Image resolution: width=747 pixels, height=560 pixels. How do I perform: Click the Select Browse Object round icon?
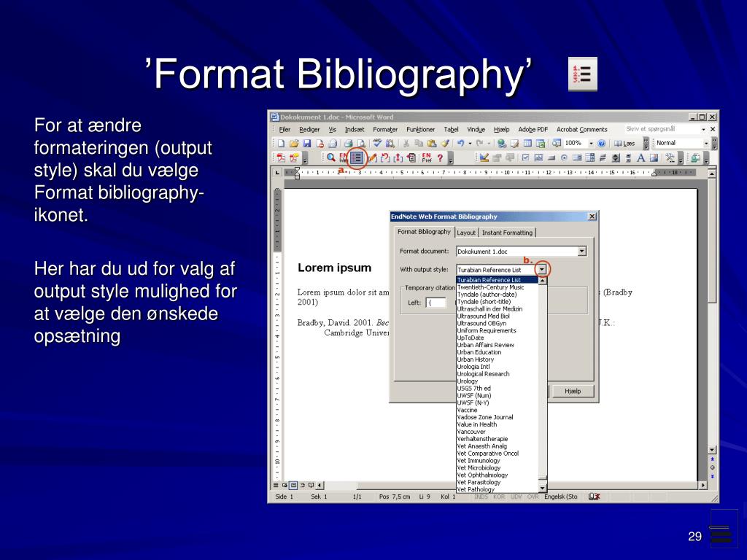(x=712, y=467)
